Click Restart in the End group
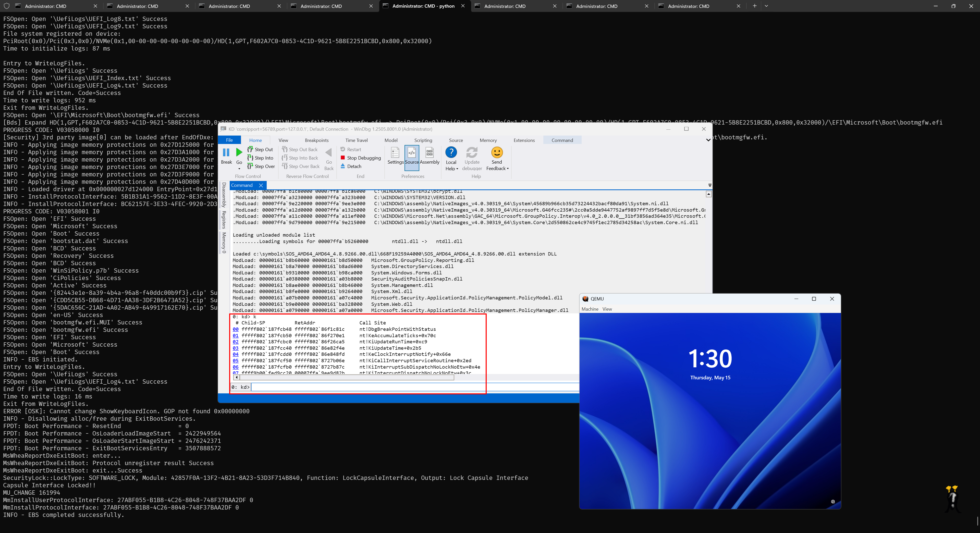Image resolution: width=980 pixels, height=533 pixels. point(350,150)
